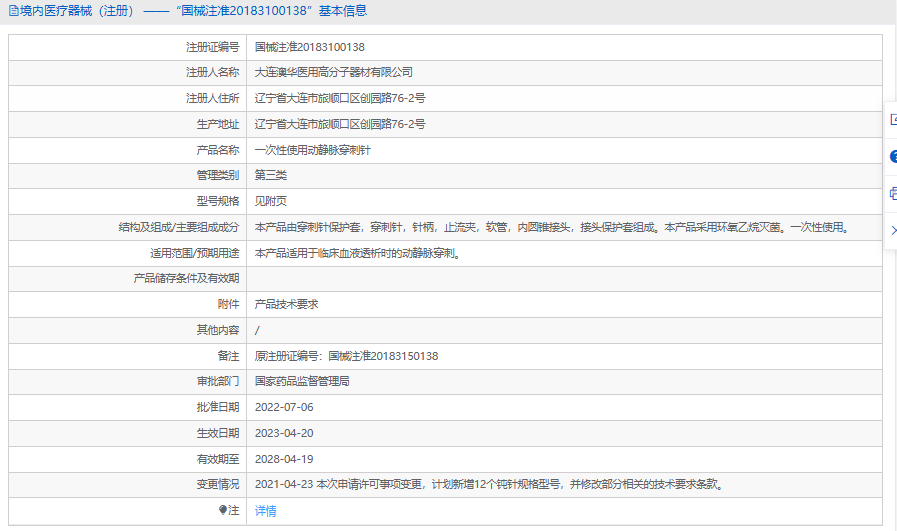Open the 详情 link in the 注 row
897x531 pixels.
265,511
